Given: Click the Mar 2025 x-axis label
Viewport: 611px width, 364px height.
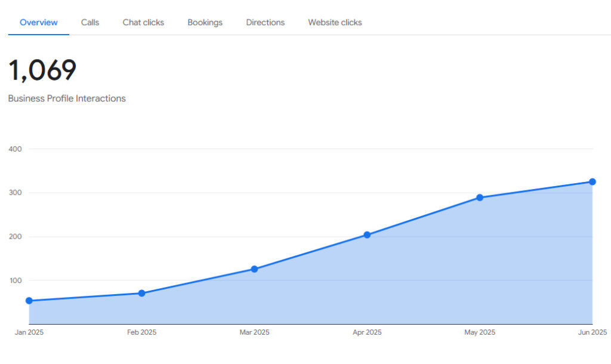Looking at the screenshot, I should (x=254, y=332).
